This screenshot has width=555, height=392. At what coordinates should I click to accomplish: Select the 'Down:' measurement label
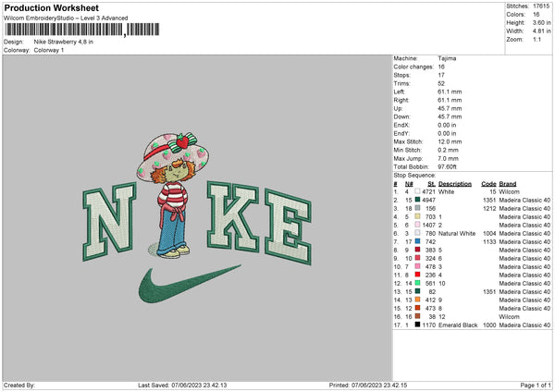(401, 116)
